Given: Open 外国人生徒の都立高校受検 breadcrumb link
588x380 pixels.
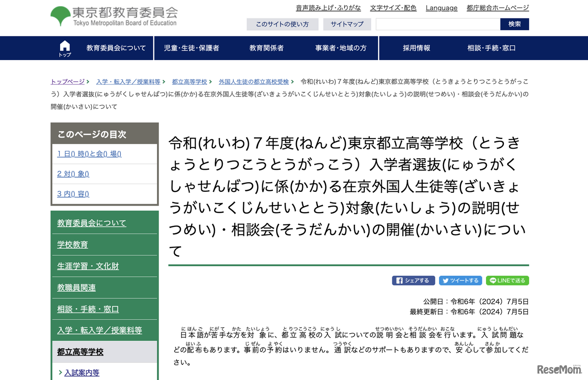Looking at the screenshot, I should pos(254,82).
